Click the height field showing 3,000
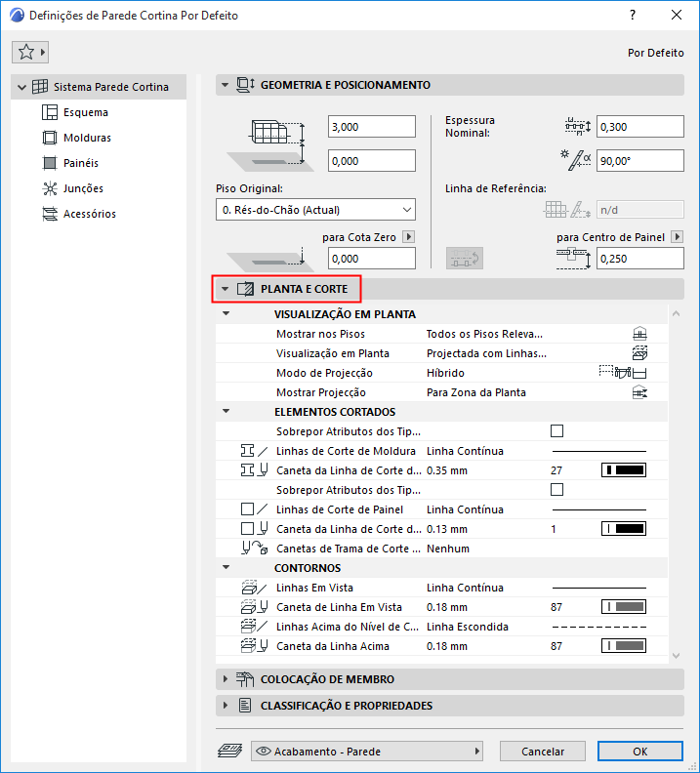The height and width of the screenshot is (773, 700). click(x=372, y=127)
